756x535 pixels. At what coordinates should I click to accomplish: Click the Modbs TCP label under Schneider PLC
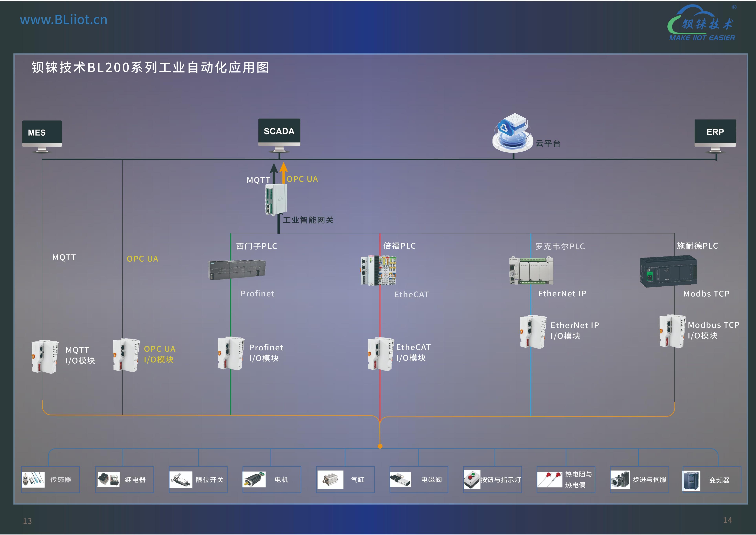click(706, 294)
